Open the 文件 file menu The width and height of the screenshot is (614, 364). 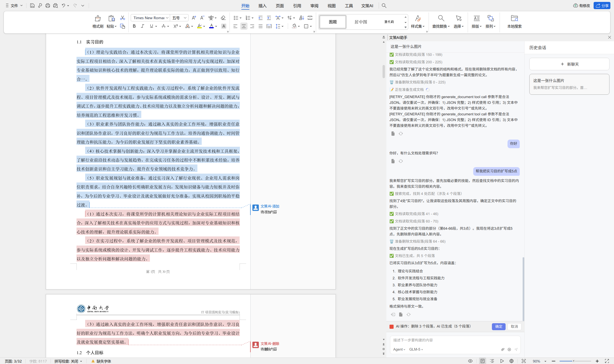(x=14, y=6)
